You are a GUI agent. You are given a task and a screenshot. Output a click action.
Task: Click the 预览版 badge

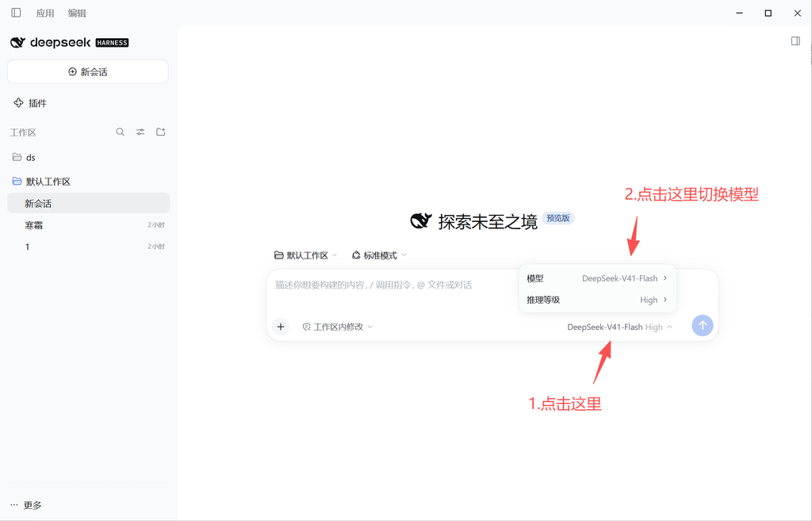[557, 218]
